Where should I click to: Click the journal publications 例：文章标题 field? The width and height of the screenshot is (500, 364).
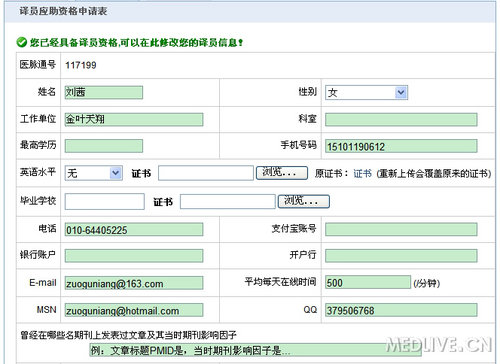tap(255, 350)
